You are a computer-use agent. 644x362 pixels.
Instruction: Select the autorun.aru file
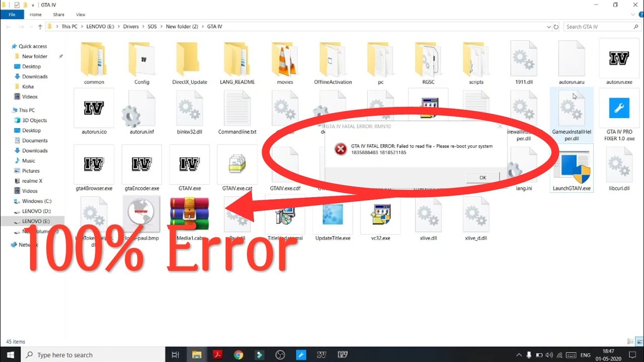point(572,63)
